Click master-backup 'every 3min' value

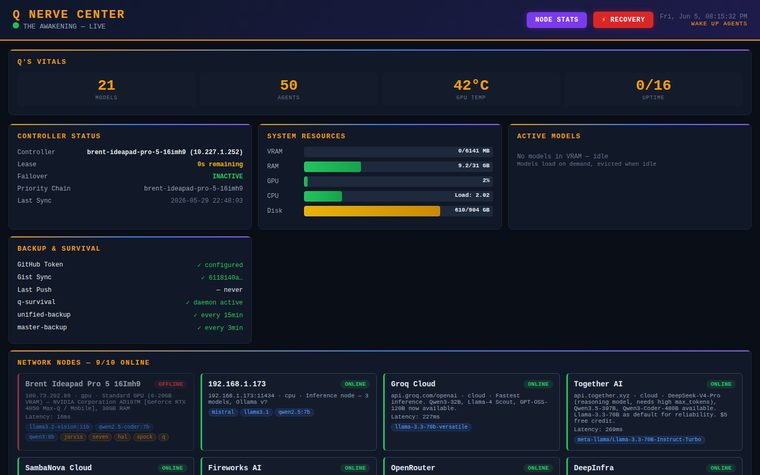point(220,328)
